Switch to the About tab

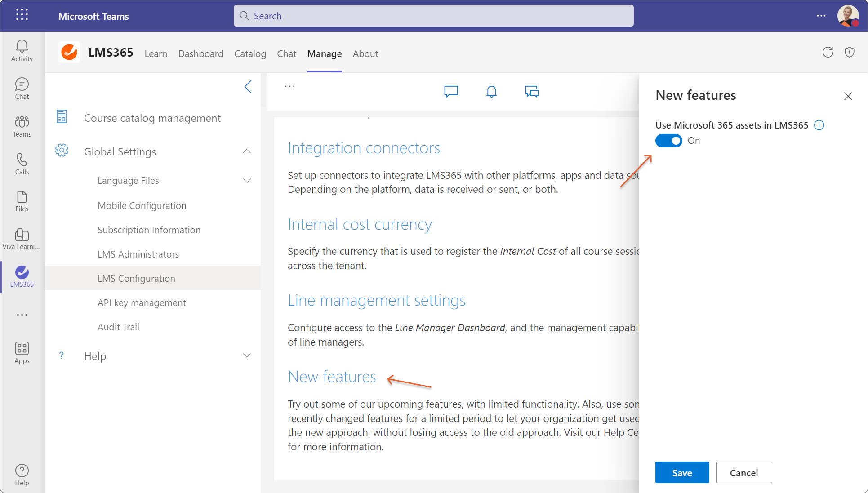(x=365, y=53)
